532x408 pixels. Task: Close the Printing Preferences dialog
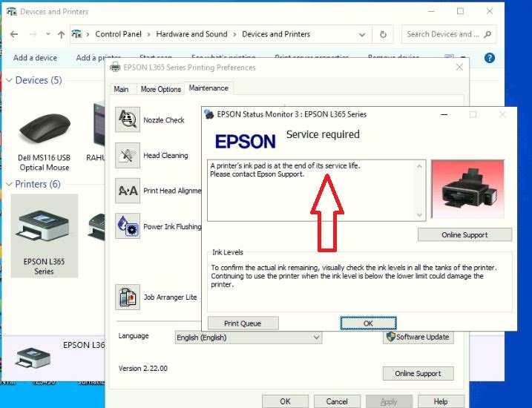click(459, 68)
